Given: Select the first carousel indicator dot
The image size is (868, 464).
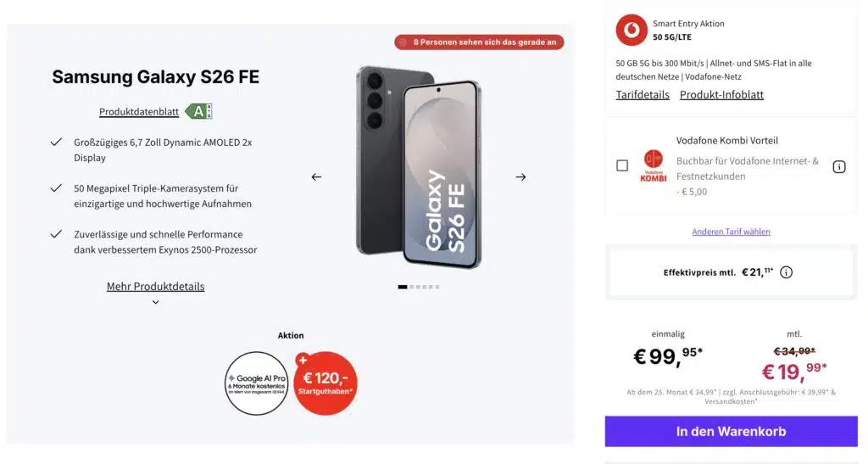Looking at the screenshot, I should (403, 287).
